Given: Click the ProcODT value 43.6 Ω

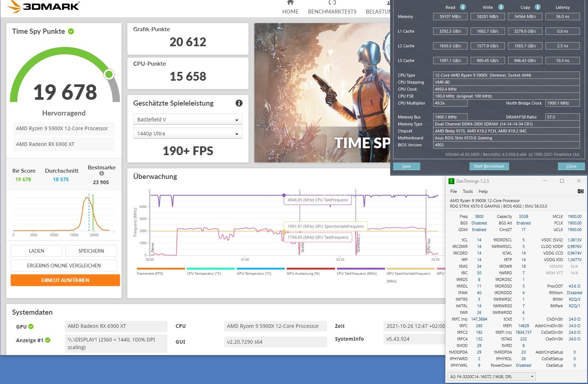Looking at the screenshot, I should 574,286.
